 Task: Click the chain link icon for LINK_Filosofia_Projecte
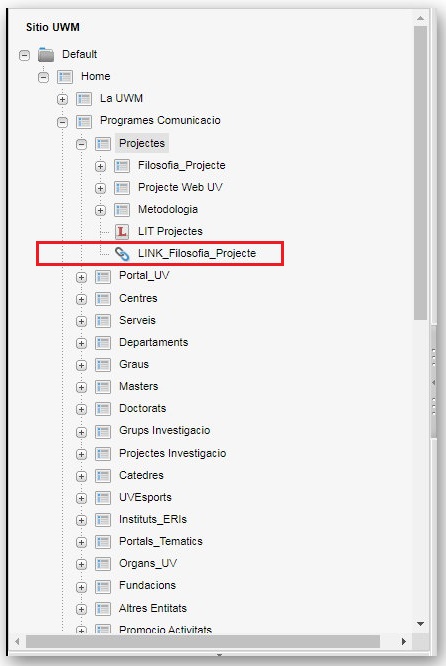pos(122,254)
